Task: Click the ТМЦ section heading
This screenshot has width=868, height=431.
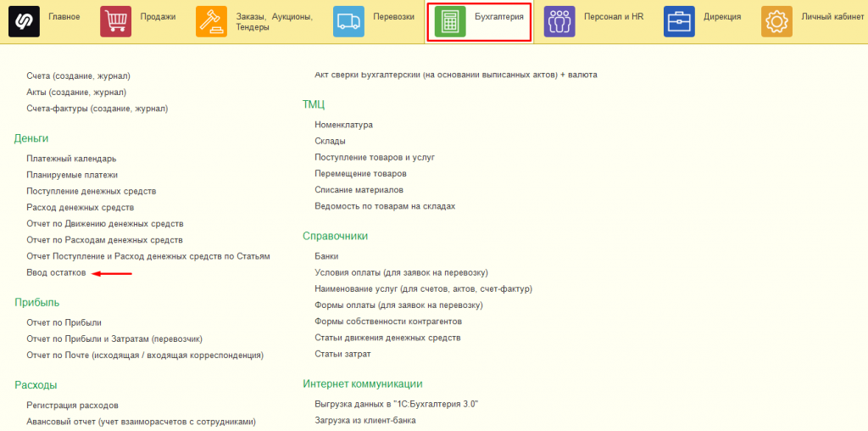Action: point(314,104)
